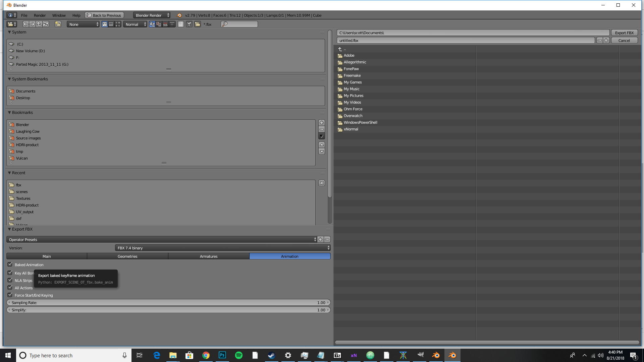The height and width of the screenshot is (362, 644).
Task: Refresh the file list icon
Action: coord(46,24)
